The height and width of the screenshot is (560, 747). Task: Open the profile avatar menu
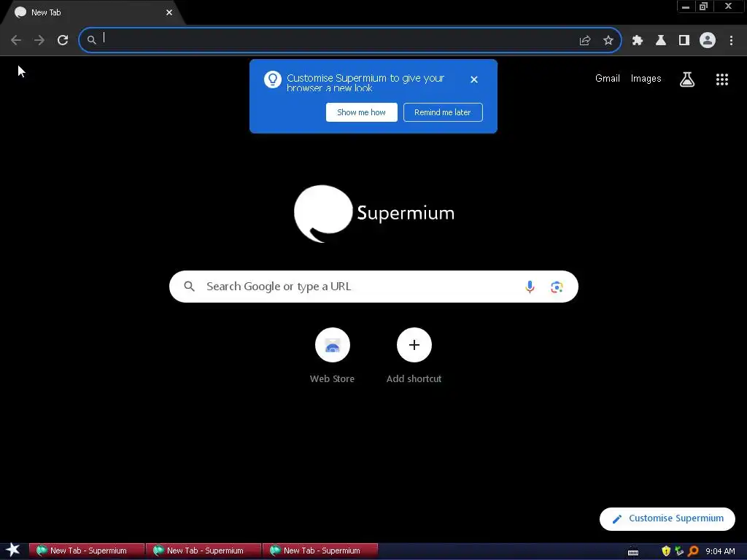708,40
